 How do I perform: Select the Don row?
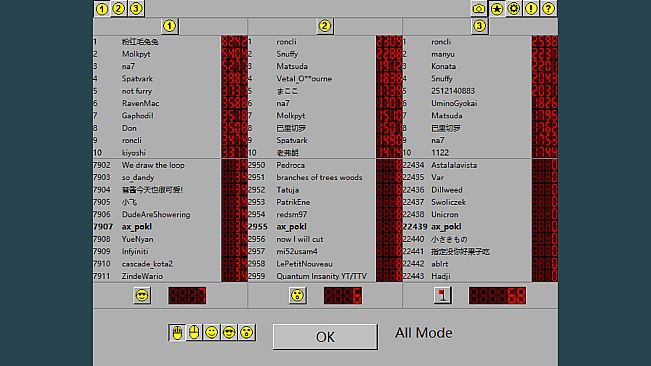(x=170, y=128)
